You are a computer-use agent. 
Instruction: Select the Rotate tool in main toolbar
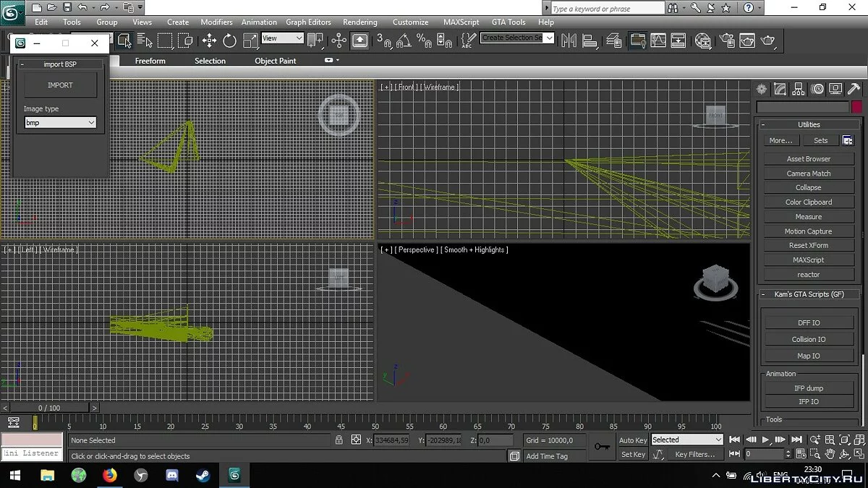(230, 40)
